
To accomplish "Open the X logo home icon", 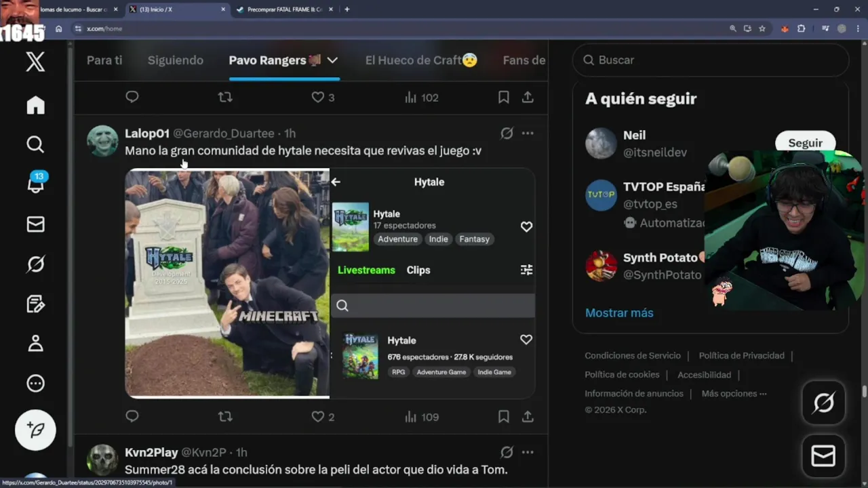I will tap(35, 62).
